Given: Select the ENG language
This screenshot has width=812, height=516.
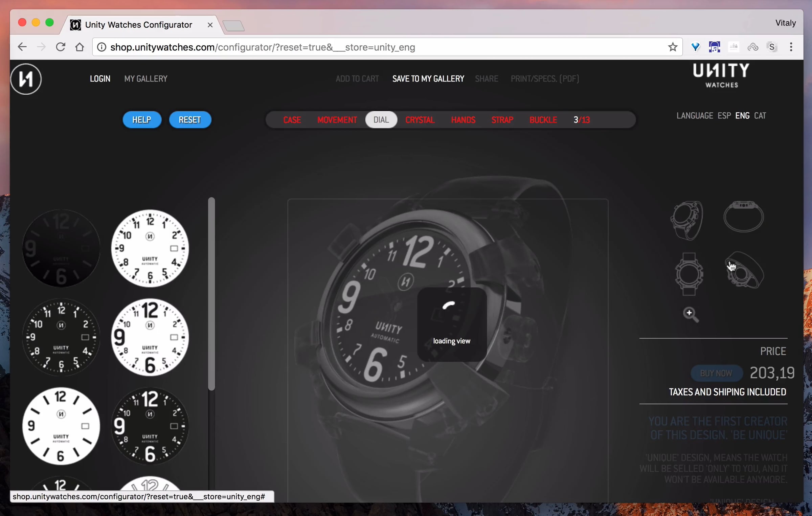Looking at the screenshot, I should (742, 116).
